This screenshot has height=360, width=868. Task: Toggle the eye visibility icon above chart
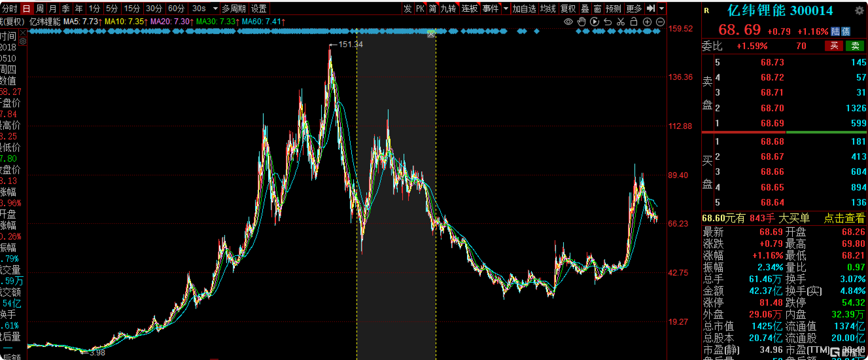pyautogui.click(x=568, y=22)
